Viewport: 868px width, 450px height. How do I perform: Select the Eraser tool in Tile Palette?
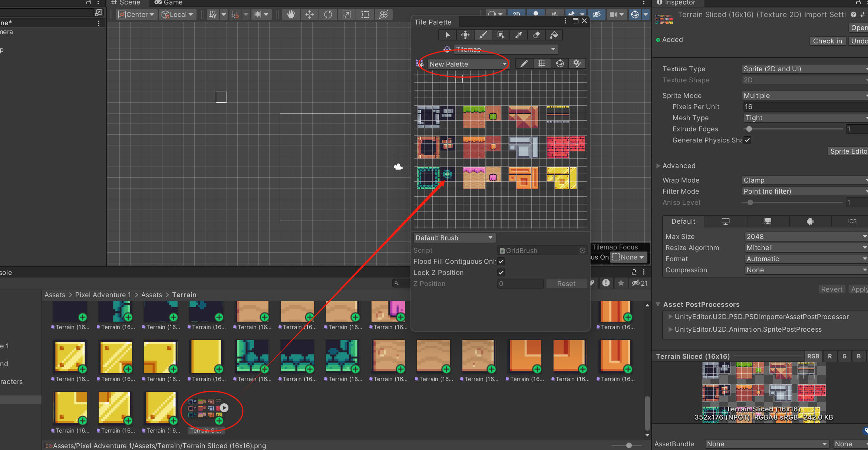536,35
